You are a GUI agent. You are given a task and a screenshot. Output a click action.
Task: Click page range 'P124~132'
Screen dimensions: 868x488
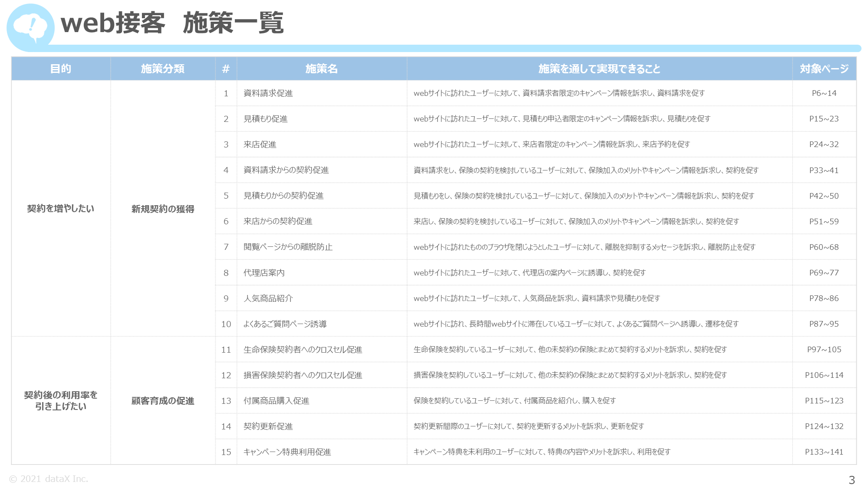click(824, 426)
